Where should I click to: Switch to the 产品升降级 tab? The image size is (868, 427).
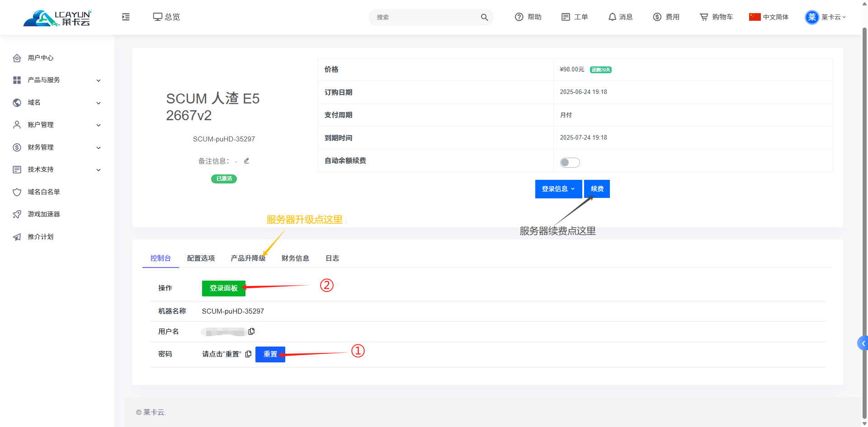(248, 258)
